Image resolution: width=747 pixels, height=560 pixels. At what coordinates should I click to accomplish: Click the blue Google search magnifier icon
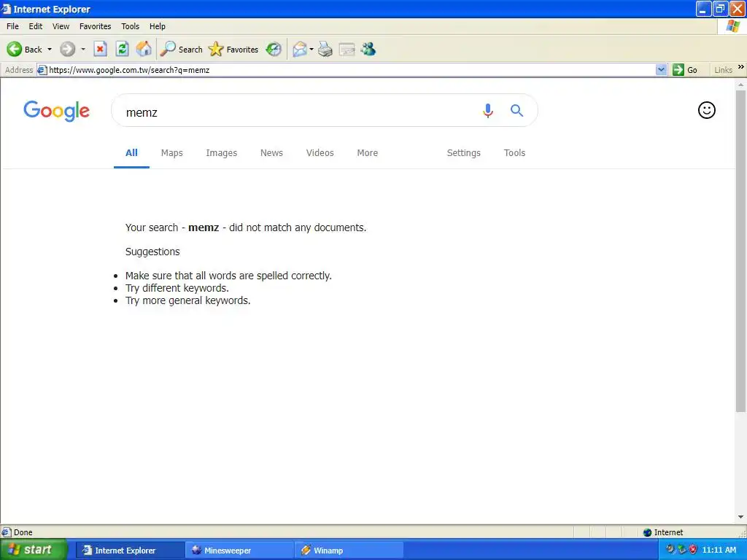517,111
